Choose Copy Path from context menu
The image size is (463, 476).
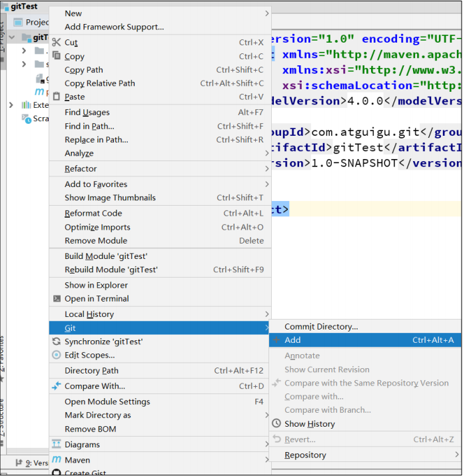[160, 70]
